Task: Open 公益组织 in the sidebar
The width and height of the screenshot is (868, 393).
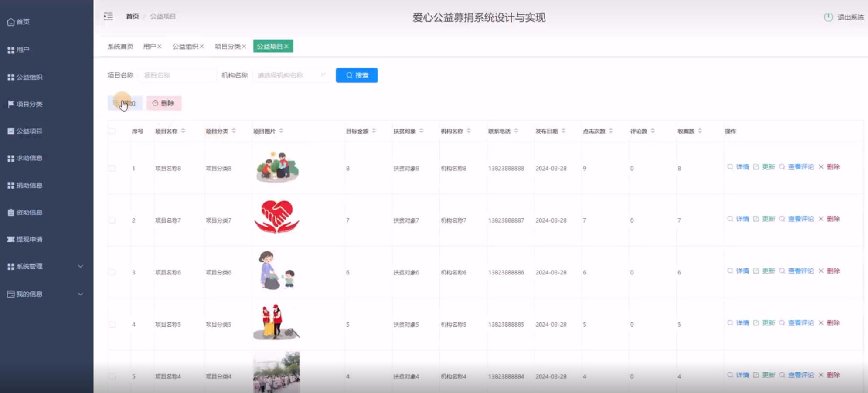Action: (x=25, y=77)
